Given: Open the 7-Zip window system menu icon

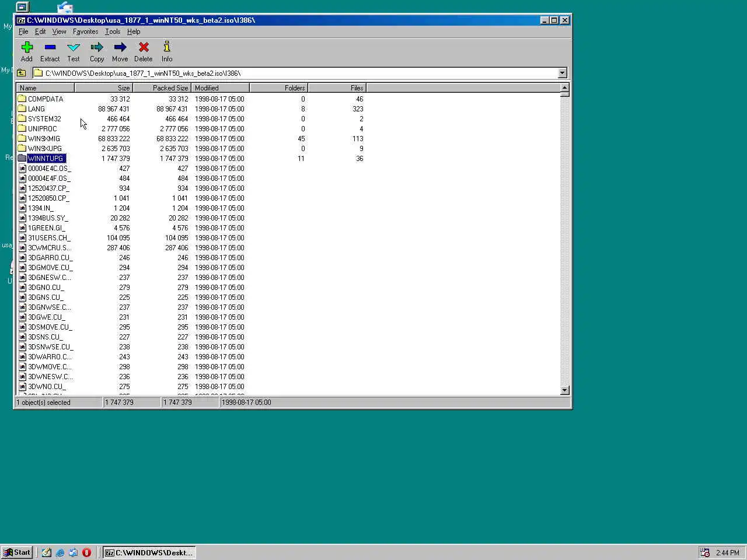Looking at the screenshot, I should (x=21, y=20).
